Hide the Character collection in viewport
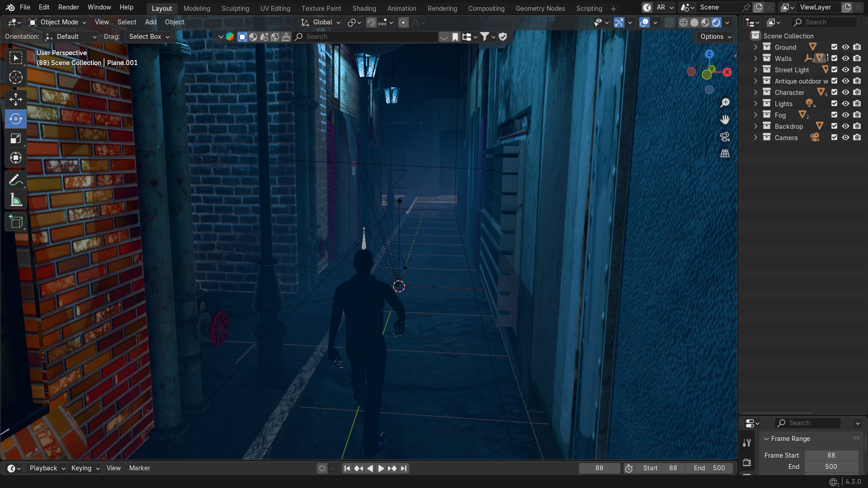 click(x=845, y=92)
